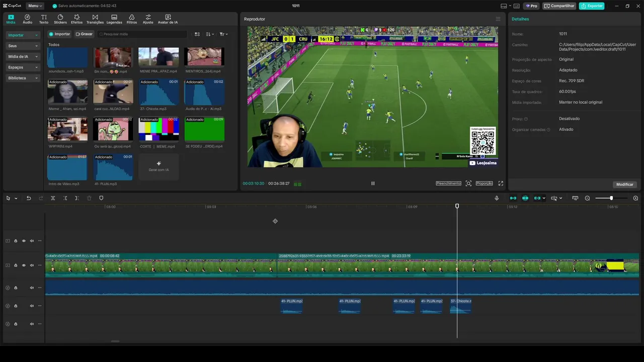Open the Transições tab
Image resolution: width=644 pixels, height=362 pixels.
95,19
